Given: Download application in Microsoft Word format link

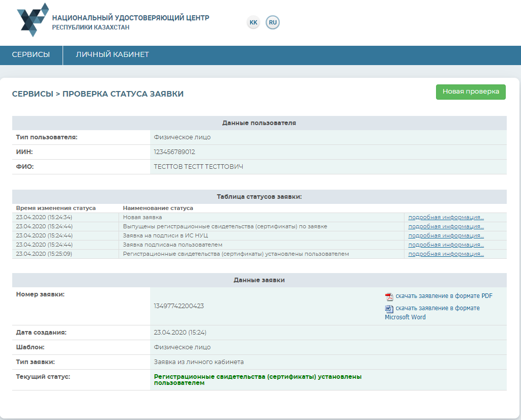Looking at the screenshot, I should click(x=437, y=309).
